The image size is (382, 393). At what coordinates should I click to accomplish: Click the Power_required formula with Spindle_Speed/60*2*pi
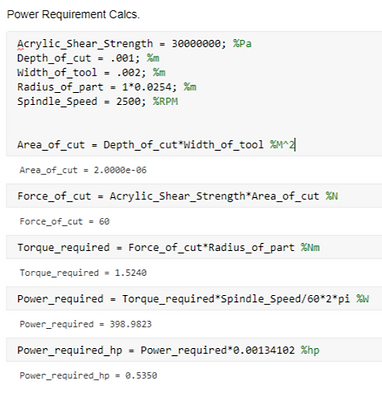click(193, 299)
